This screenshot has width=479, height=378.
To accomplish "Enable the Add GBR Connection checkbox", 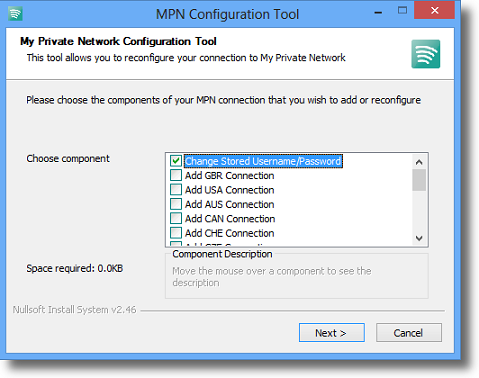I will [x=176, y=175].
